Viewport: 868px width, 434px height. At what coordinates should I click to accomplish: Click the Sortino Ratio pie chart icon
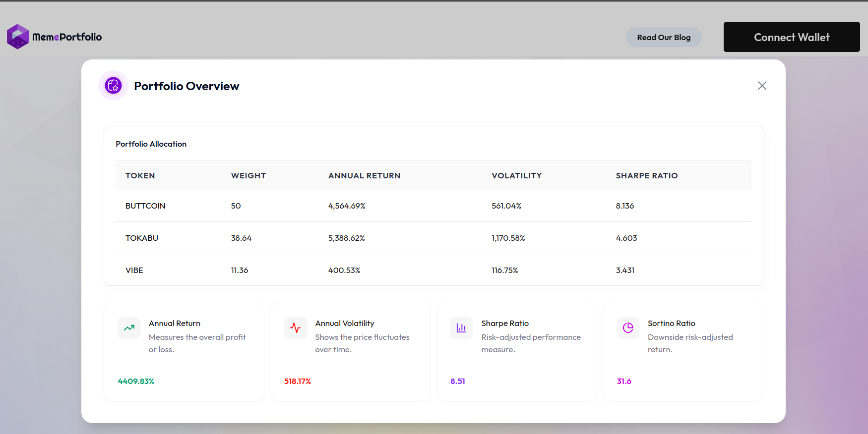point(628,328)
